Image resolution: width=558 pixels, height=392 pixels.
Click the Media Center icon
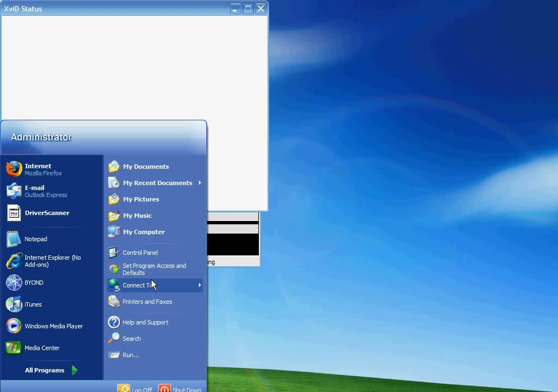tap(14, 348)
